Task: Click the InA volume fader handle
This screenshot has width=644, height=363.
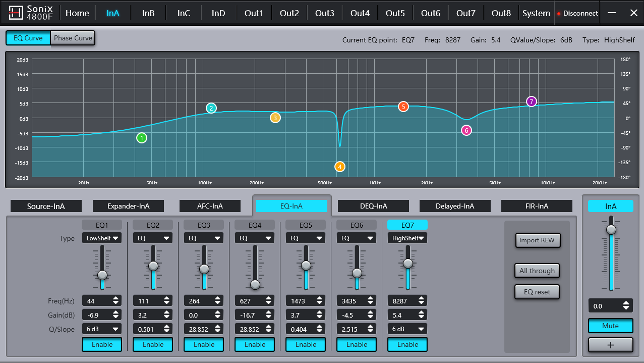Action: [611, 230]
